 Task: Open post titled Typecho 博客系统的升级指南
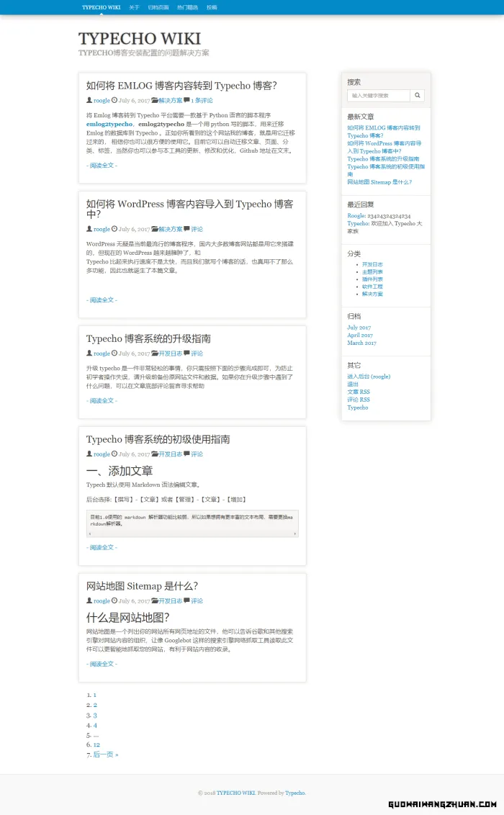pyautogui.click(x=148, y=339)
